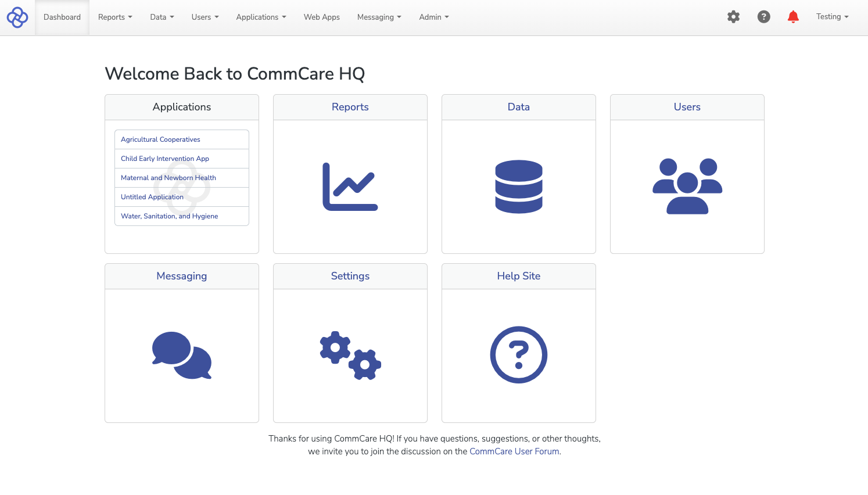Click the Data database icon

point(519,186)
